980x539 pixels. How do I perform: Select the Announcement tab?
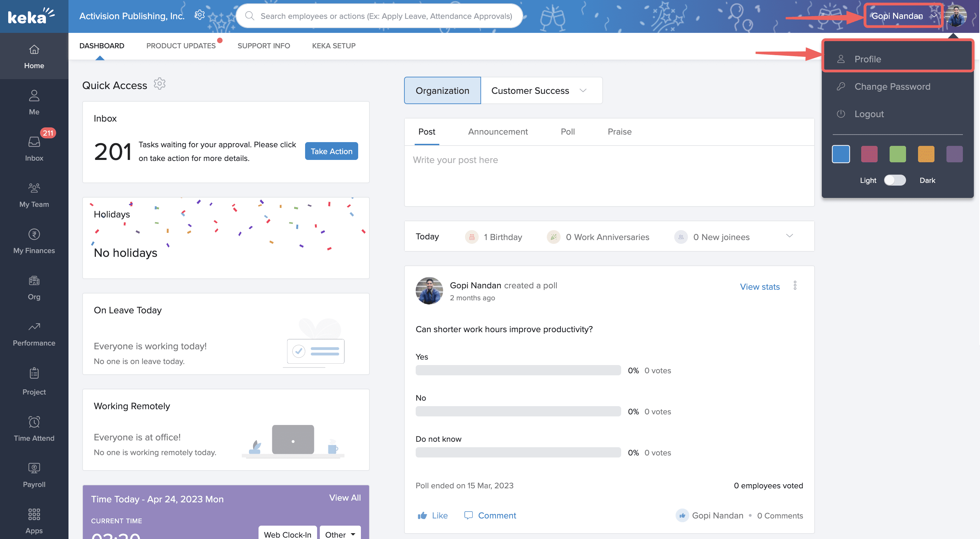pyautogui.click(x=498, y=131)
